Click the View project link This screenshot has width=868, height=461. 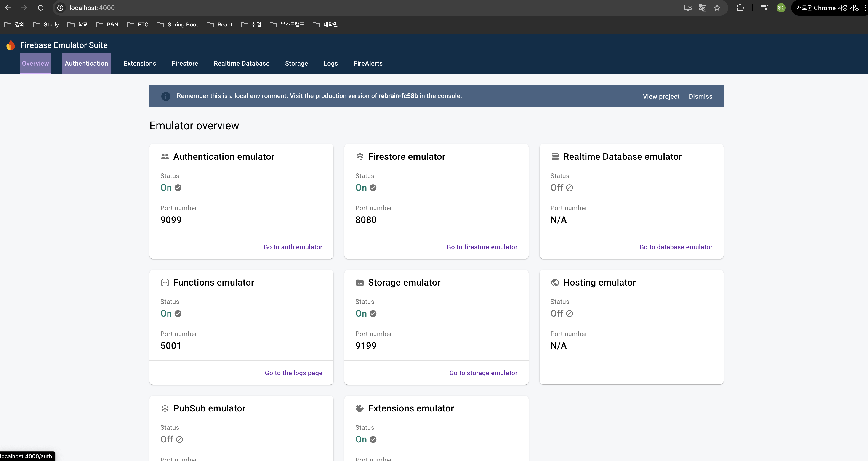tap(661, 97)
